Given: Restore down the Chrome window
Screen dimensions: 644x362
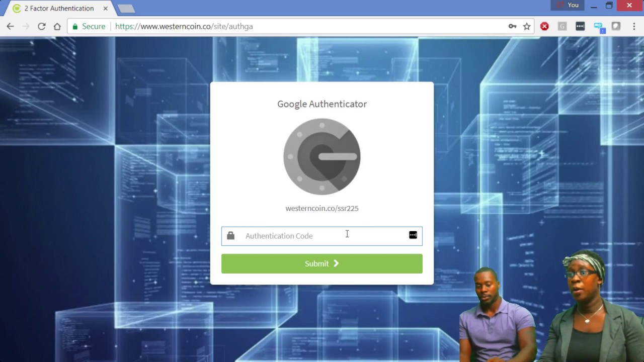Looking at the screenshot, I should (x=609, y=6).
